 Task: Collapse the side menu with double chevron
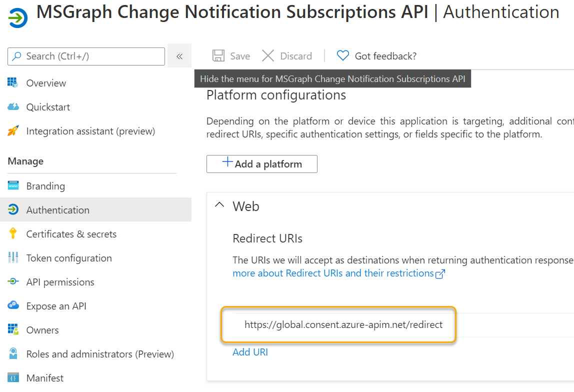pos(179,56)
